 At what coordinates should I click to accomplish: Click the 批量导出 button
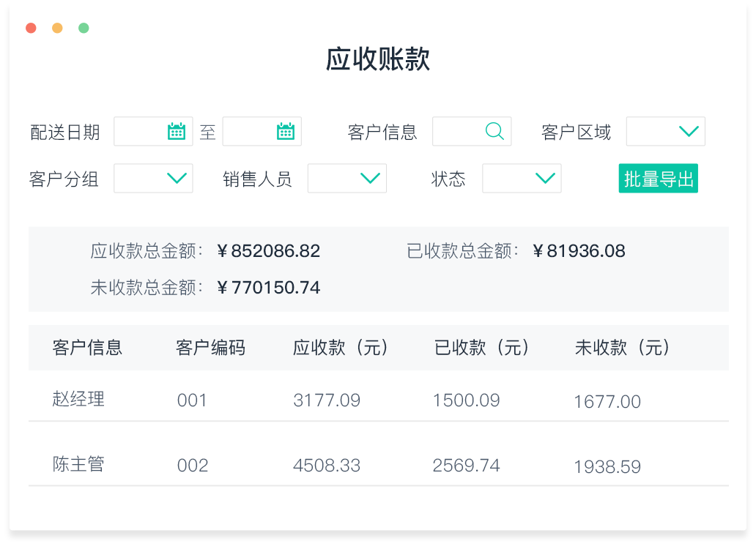click(x=658, y=179)
